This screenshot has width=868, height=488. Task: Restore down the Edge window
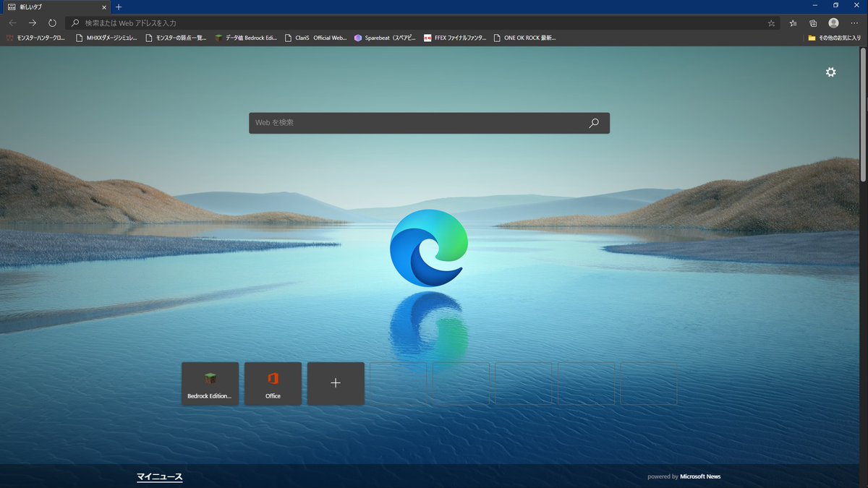coord(836,5)
